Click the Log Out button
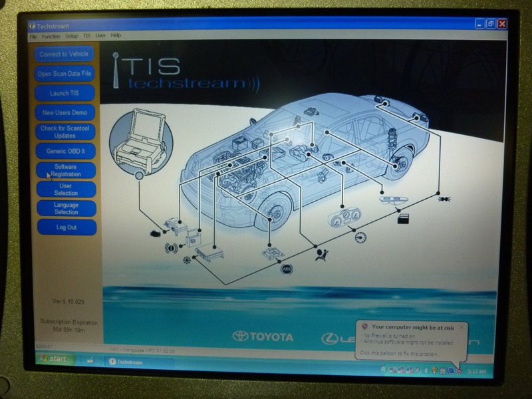Viewport: 532px width, 399px height. click(67, 227)
